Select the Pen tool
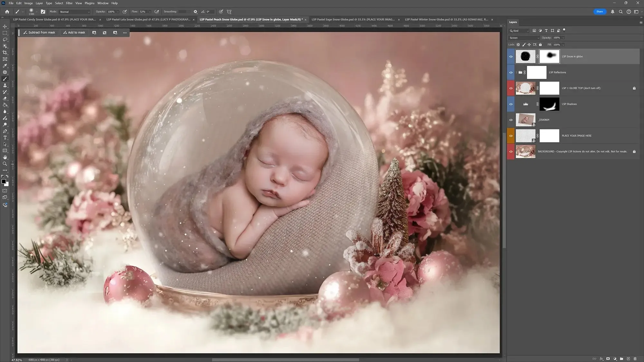The height and width of the screenshot is (362, 644). pyautogui.click(x=5, y=131)
